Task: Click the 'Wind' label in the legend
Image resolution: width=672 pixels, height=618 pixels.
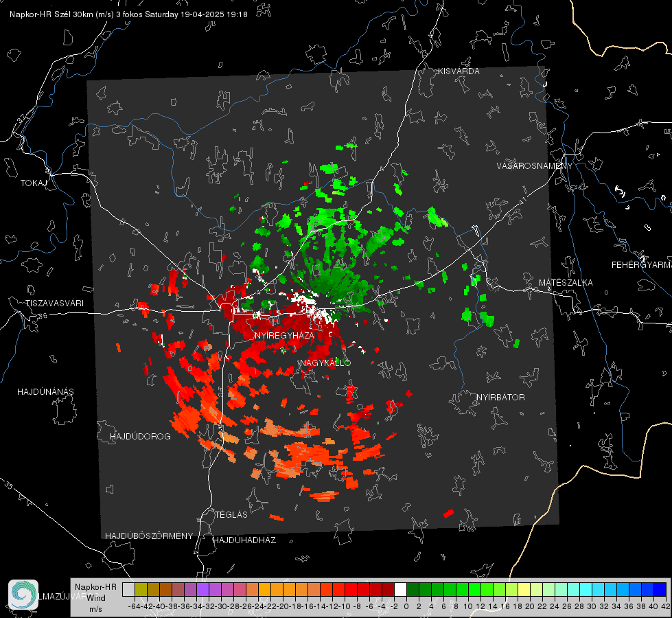Action: coord(96,598)
